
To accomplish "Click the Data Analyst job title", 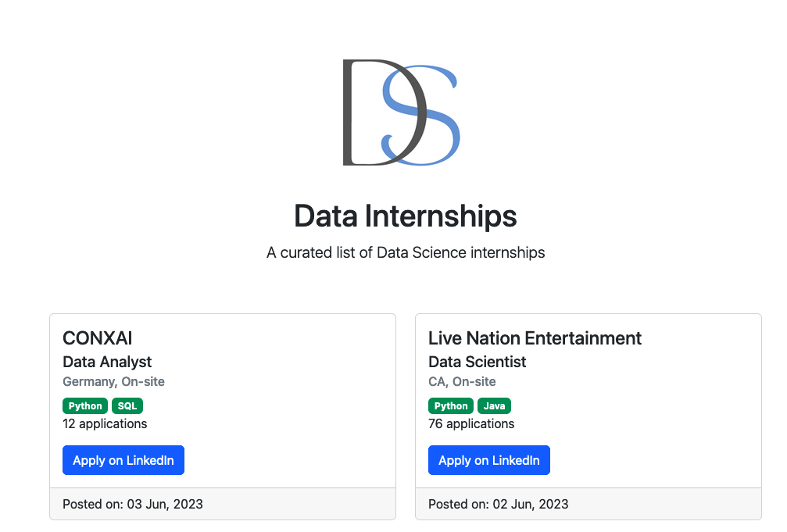I will pos(107,362).
